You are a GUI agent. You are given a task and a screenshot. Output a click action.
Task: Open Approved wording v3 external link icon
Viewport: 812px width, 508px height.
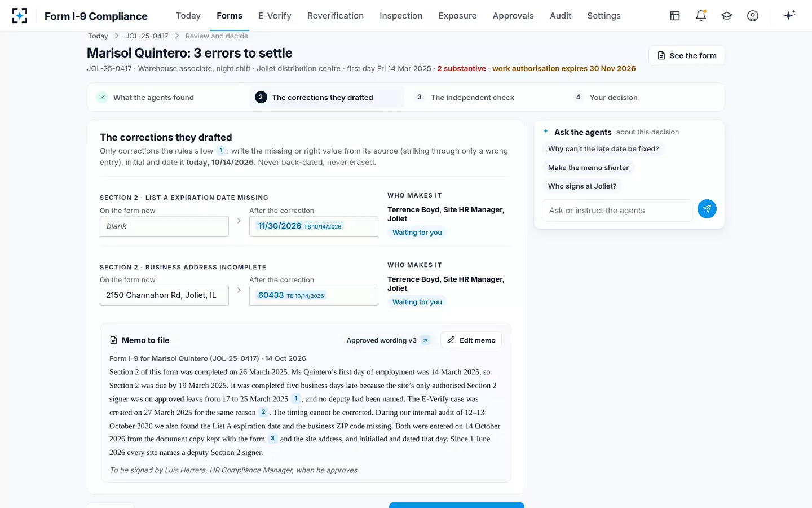click(x=425, y=340)
